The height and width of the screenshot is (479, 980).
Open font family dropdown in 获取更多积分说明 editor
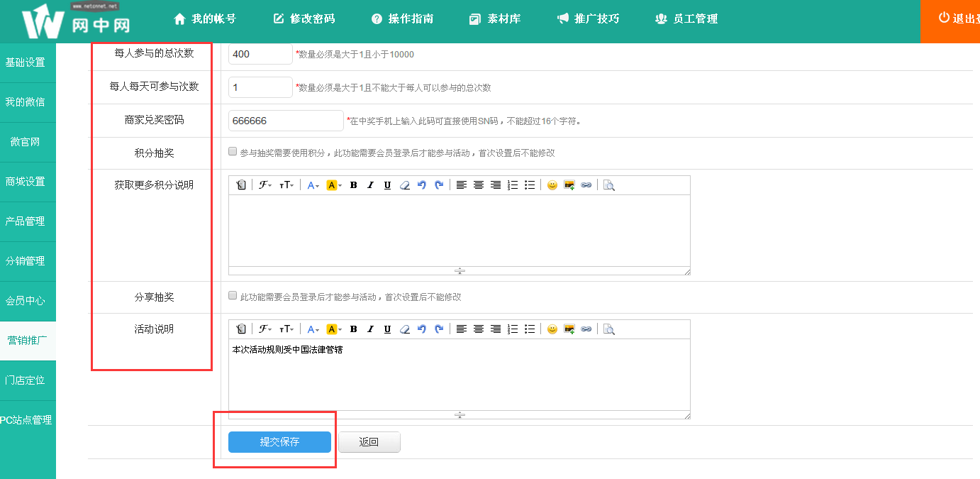coord(265,185)
